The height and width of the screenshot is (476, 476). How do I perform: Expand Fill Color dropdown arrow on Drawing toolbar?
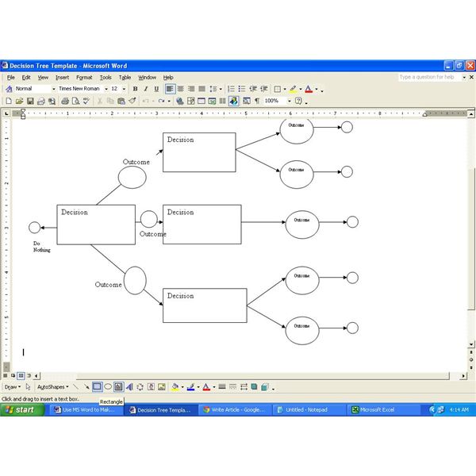pyautogui.click(x=182, y=387)
